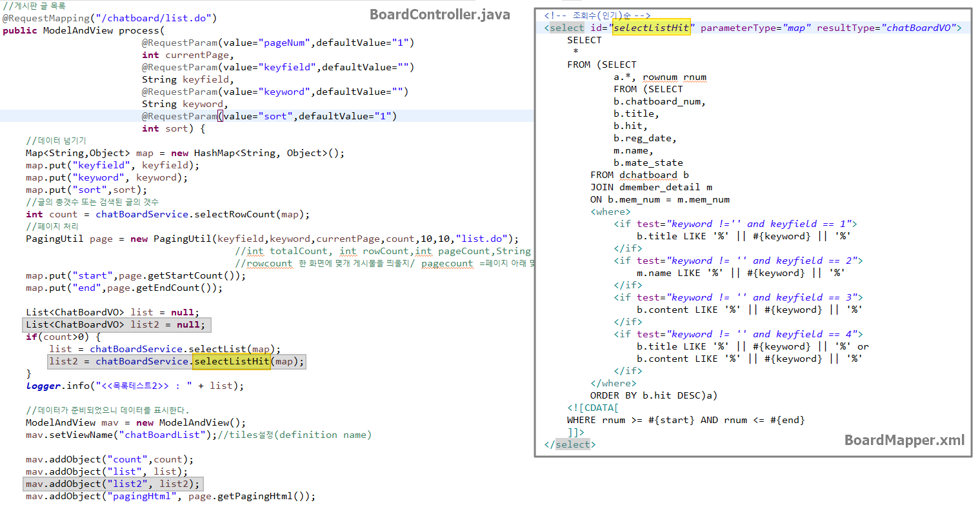This screenshot has height=505, width=980.
Task: Click the closing '</select>' tag
Action: click(570, 444)
